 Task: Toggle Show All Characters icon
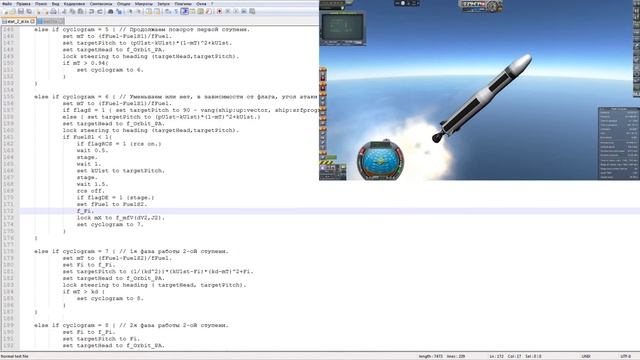(176, 11)
